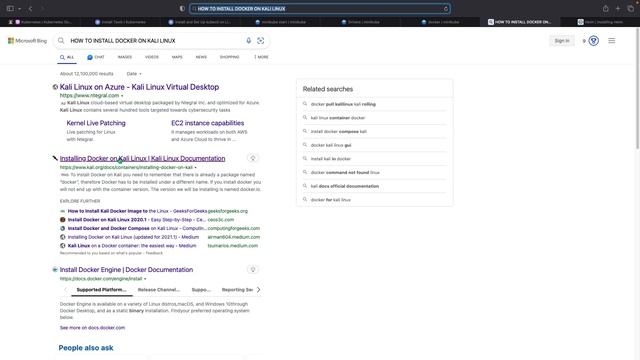Select the Supported Platform tab
This screenshot has height=360, width=640.
click(101, 290)
